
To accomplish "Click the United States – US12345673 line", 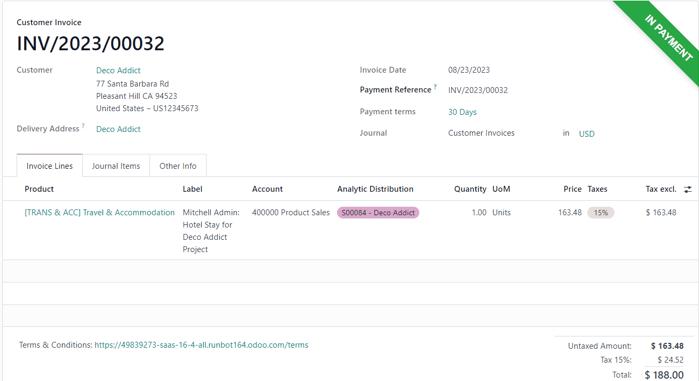I will pos(147,108).
